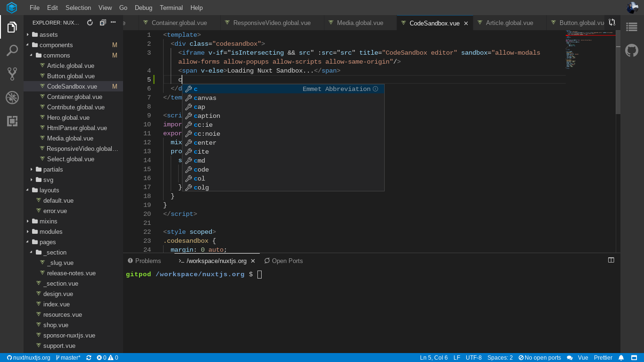Collapse all folders in explorer
This screenshot has height=362, width=644.
click(x=102, y=23)
